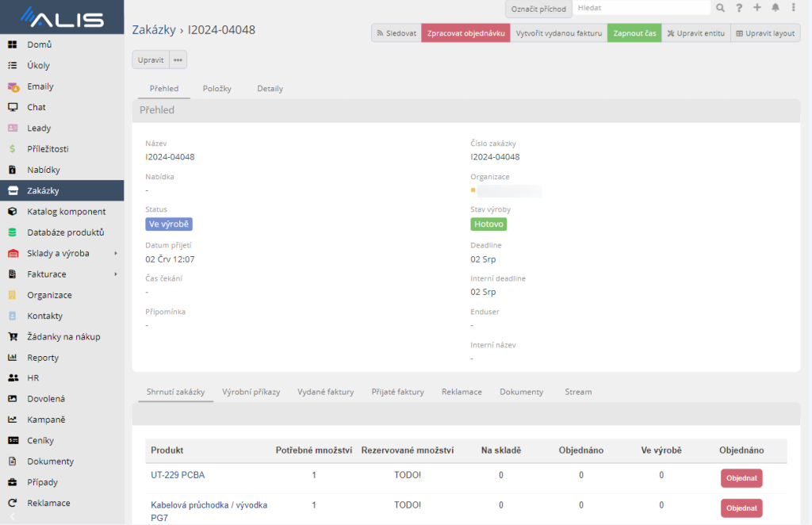The image size is (812, 525).
Task: Open the search magnifier icon in top bar
Action: click(x=720, y=8)
